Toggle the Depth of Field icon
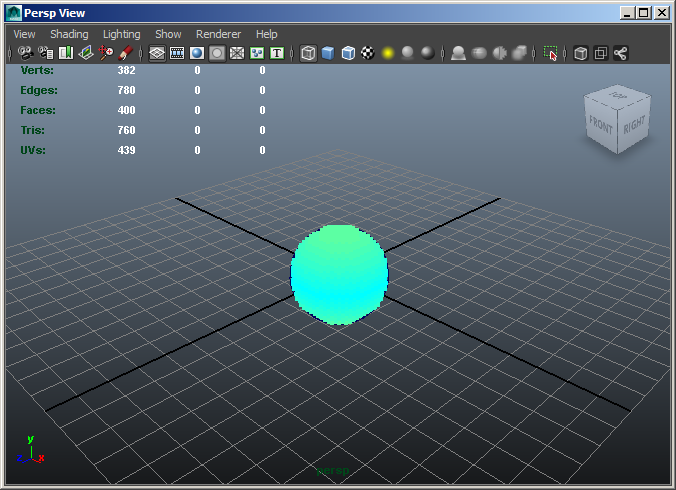Image resolution: width=676 pixels, height=490 pixels. tap(520, 53)
